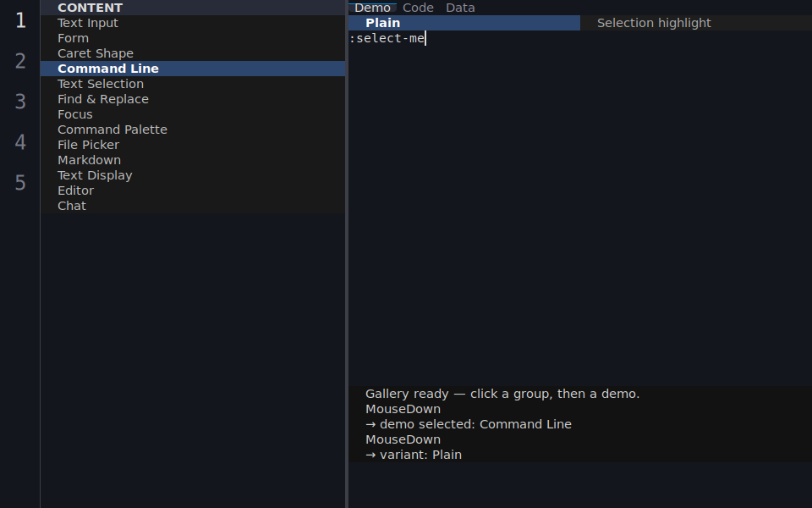Choose the Plain variant
The width and height of the screenshot is (812, 508).
464,23
